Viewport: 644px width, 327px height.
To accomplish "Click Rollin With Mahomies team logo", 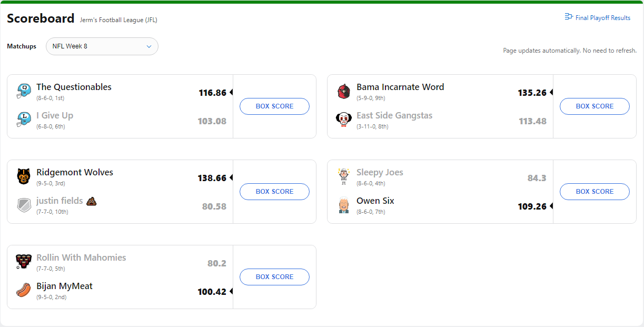I will tap(24, 262).
